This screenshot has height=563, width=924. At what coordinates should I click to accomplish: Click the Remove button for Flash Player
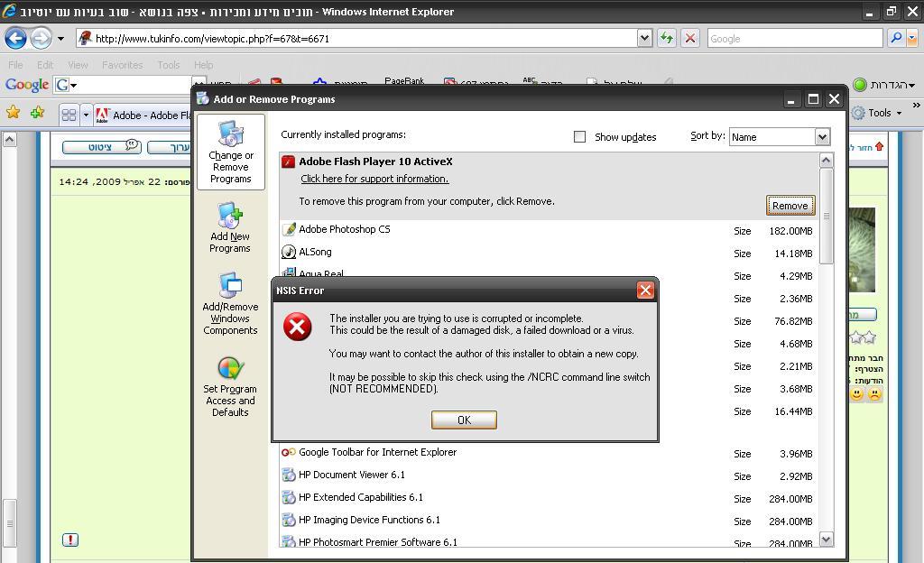click(x=790, y=206)
